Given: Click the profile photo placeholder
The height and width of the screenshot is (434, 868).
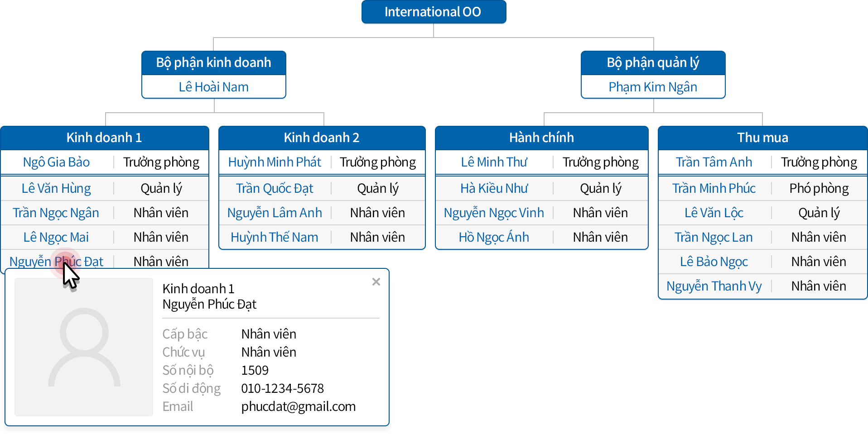Looking at the screenshot, I should pyautogui.click(x=84, y=347).
